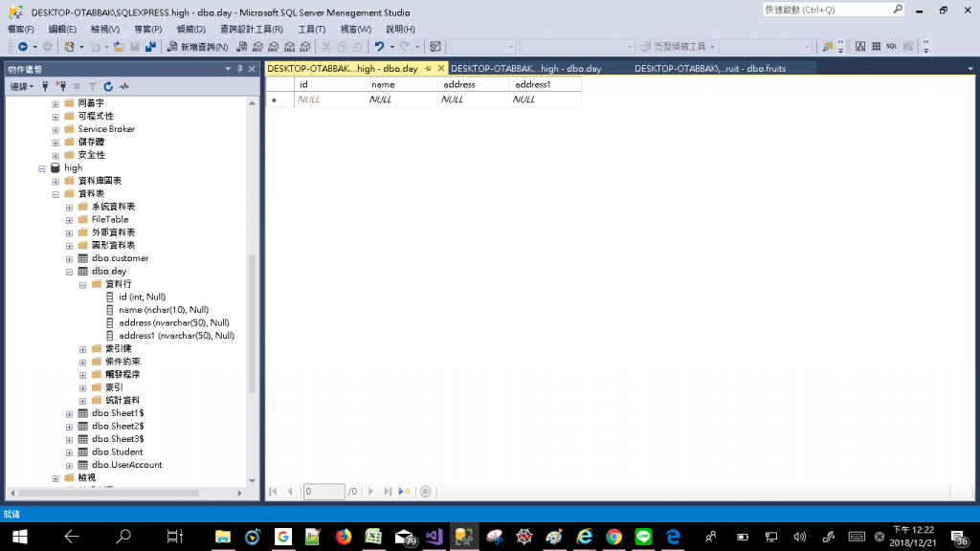Click the NULL cell under address1 column
980x551 pixels.
point(546,99)
